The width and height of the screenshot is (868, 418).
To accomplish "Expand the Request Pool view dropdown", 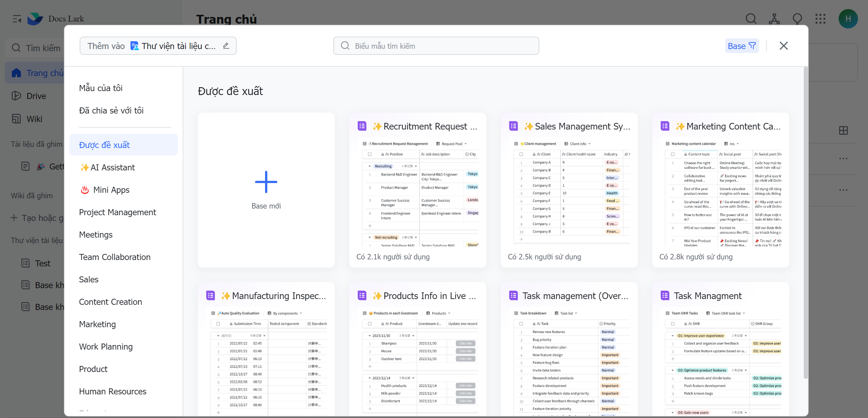I will (465, 144).
